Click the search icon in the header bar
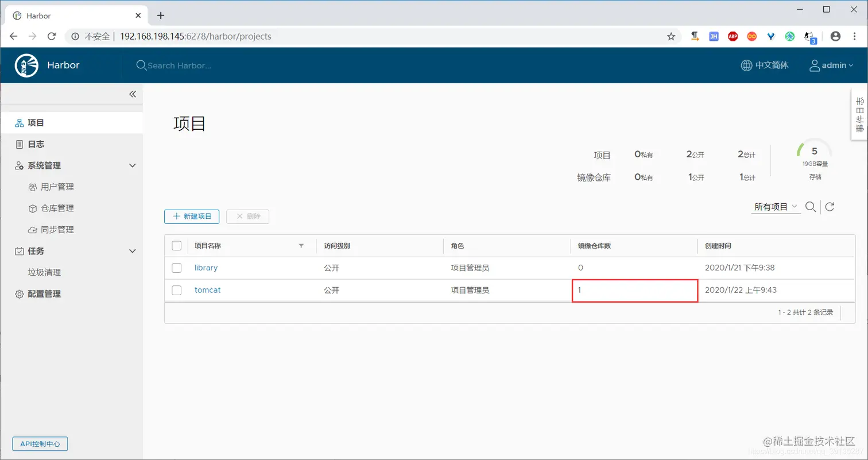 141,65
